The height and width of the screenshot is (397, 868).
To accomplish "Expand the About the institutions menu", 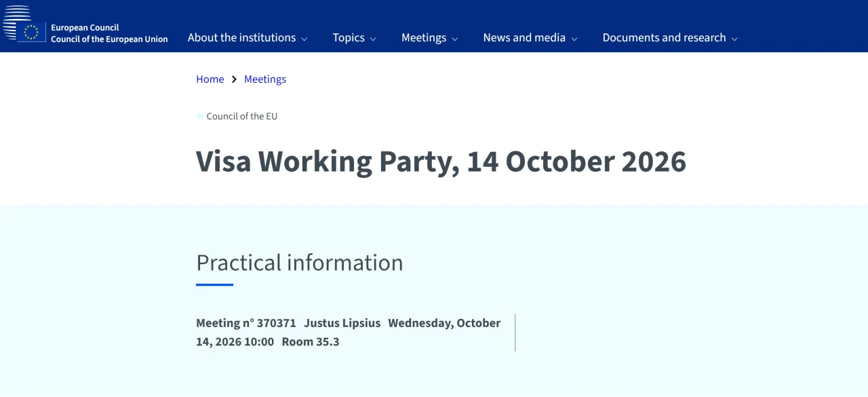I will [x=248, y=38].
